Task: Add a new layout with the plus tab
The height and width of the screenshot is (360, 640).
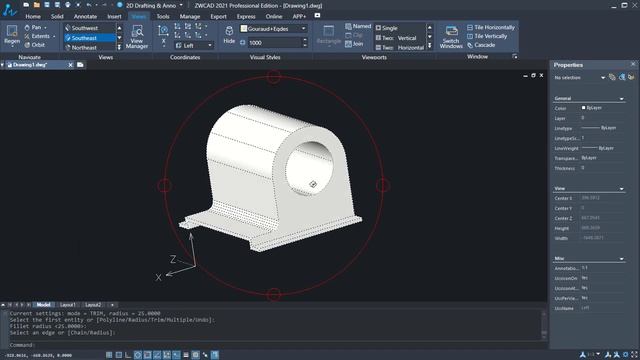Action: (112, 305)
